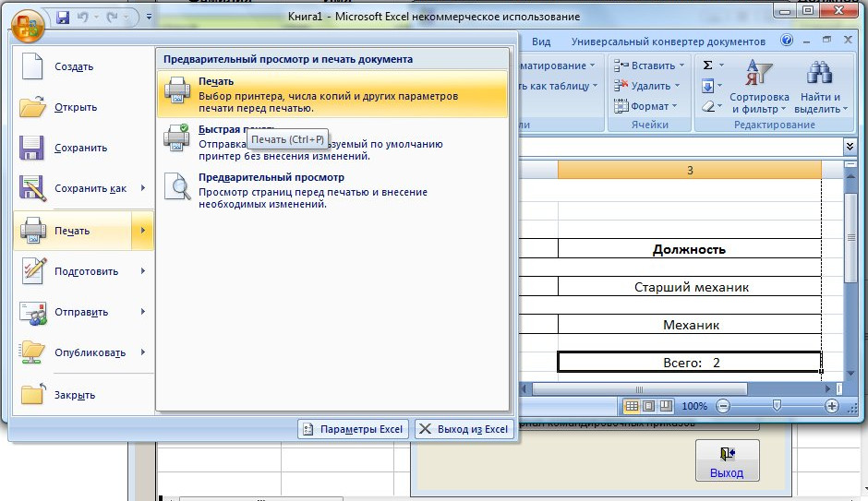
Task: Click the zoom slider handle
Action: 778,406
